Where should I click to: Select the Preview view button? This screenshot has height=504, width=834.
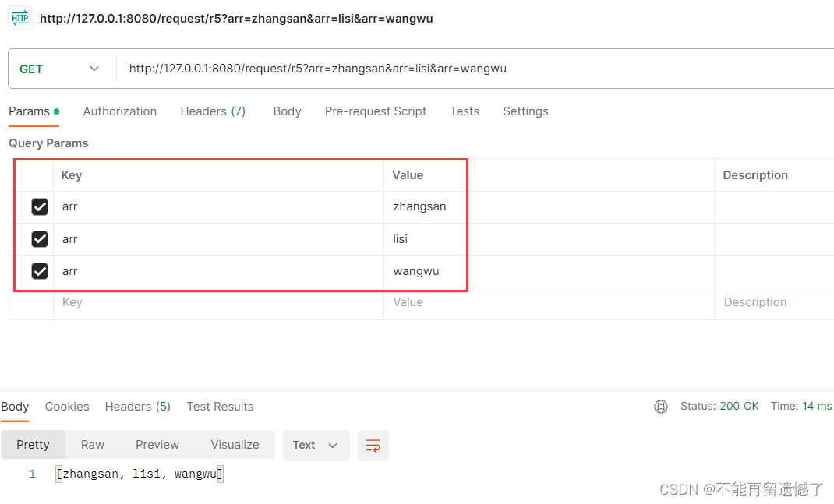(157, 445)
